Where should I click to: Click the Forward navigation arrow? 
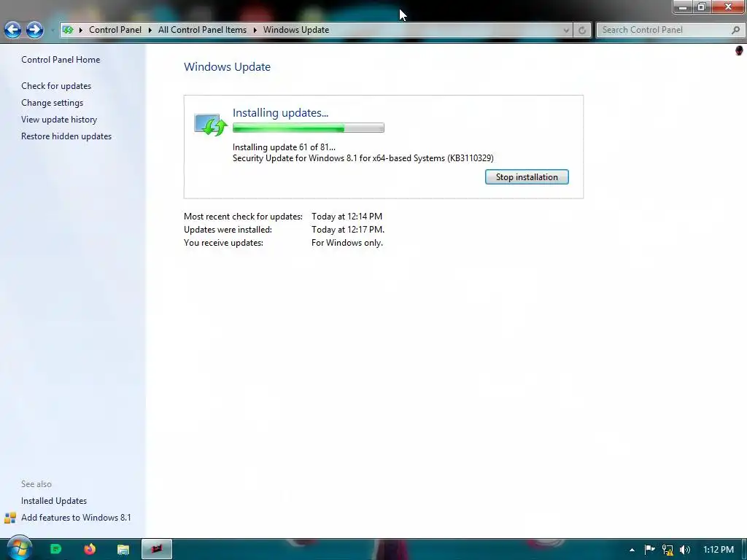point(34,30)
